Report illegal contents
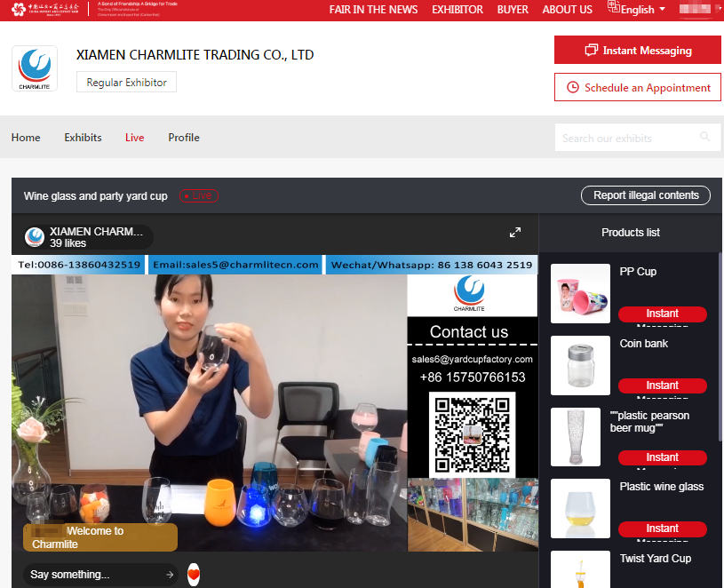 coord(646,195)
